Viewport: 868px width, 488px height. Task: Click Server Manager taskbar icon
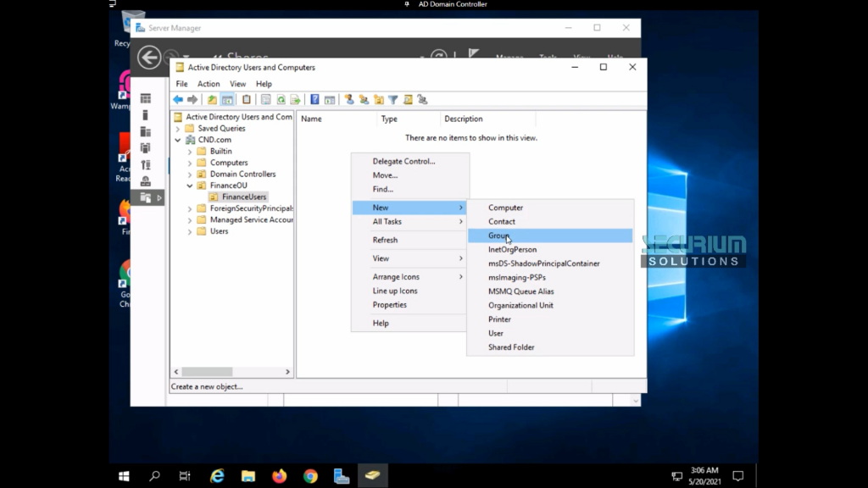click(342, 476)
